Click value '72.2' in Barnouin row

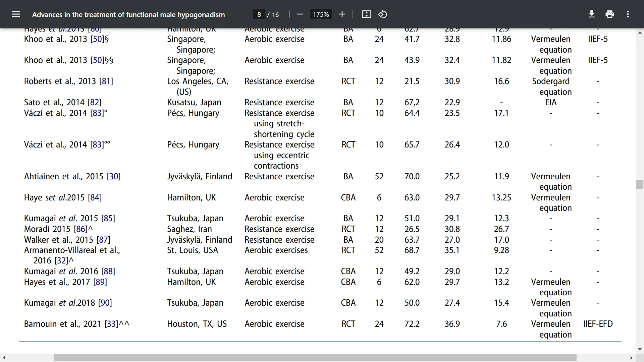412,324
